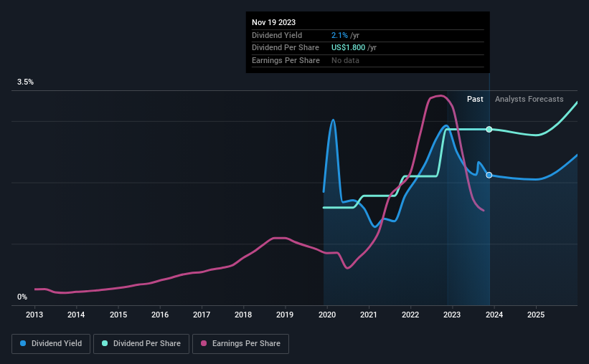Image resolution: width=589 pixels, height=364 pixels.
Task: Toggle the Dividend Yield legend button
Action: 51,344
